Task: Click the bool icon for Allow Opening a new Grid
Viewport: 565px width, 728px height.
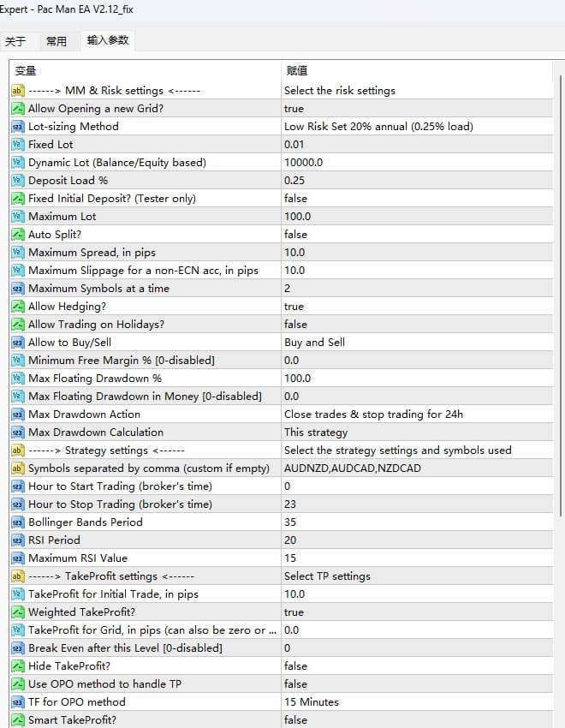Action: (x=18, y=109)
